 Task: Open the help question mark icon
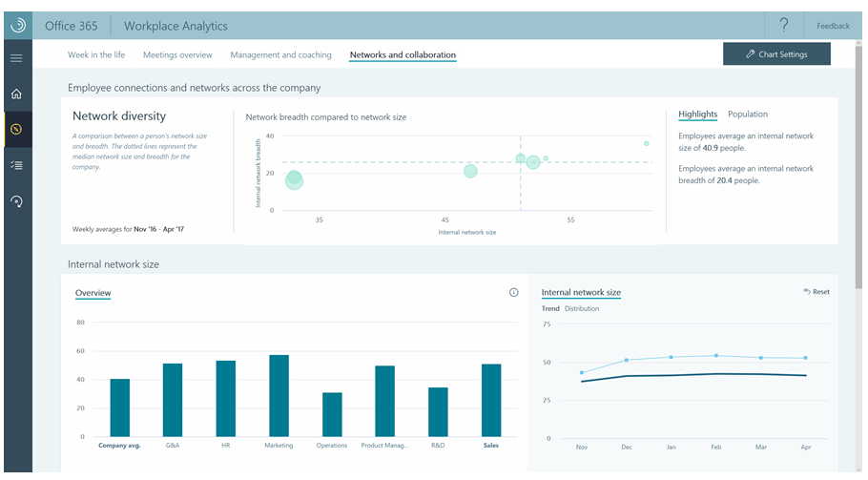784,25
